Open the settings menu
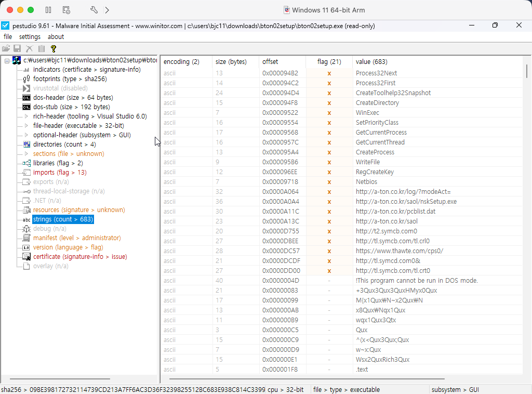This screenshot has height=394, width=532. 30,37
